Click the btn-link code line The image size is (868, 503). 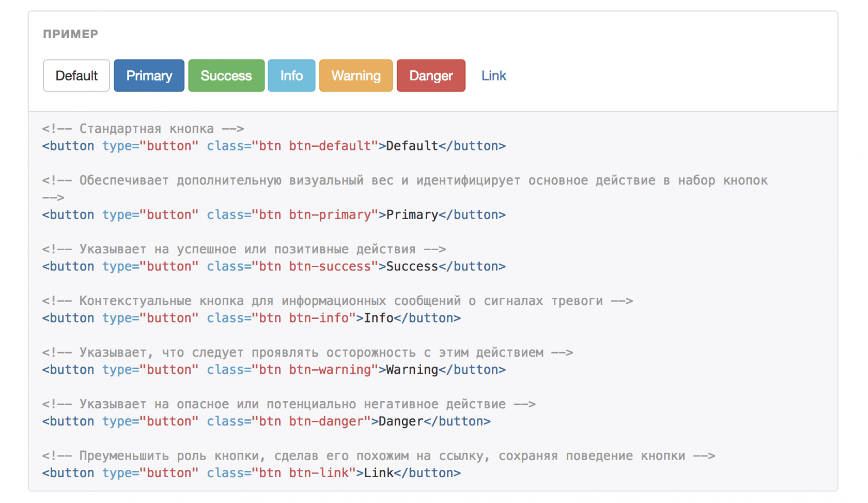coord(252,473)
